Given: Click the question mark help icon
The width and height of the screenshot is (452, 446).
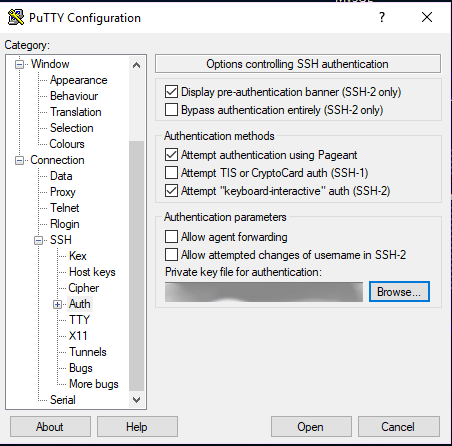Looking at the screenshot, I should click(382, 17).
